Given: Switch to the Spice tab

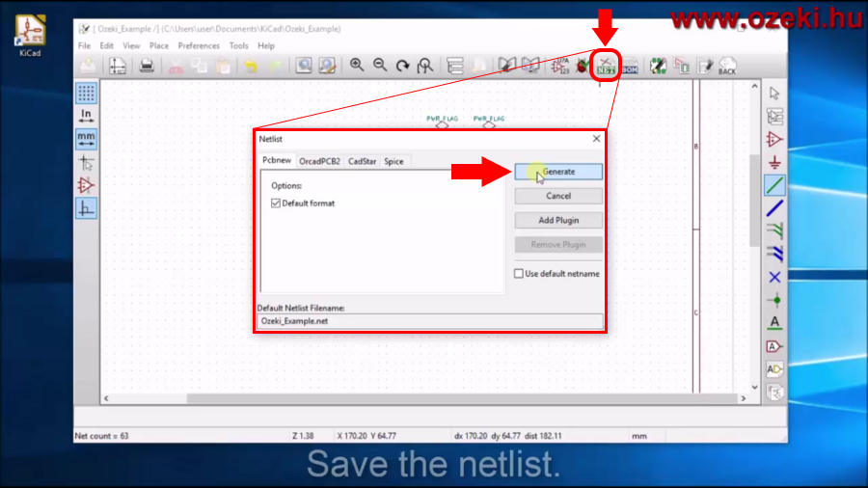Looking at the screenshot, I should (393, 161).
